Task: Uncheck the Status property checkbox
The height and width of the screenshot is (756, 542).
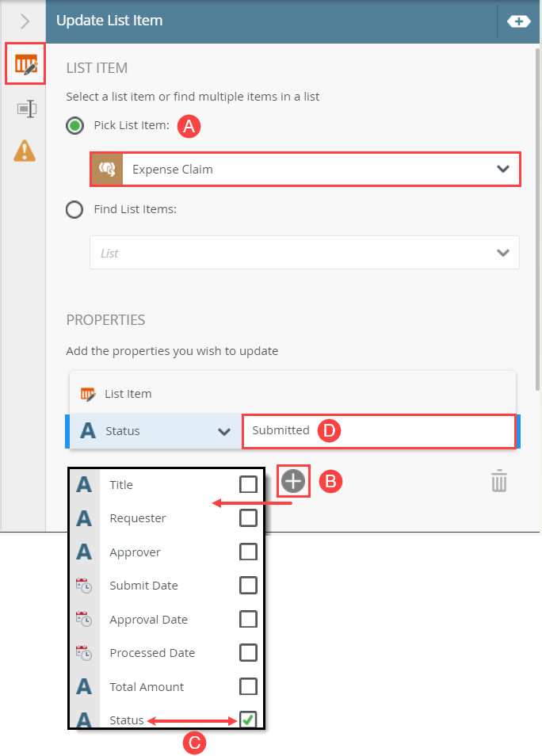Action: (x=248, y=720)
